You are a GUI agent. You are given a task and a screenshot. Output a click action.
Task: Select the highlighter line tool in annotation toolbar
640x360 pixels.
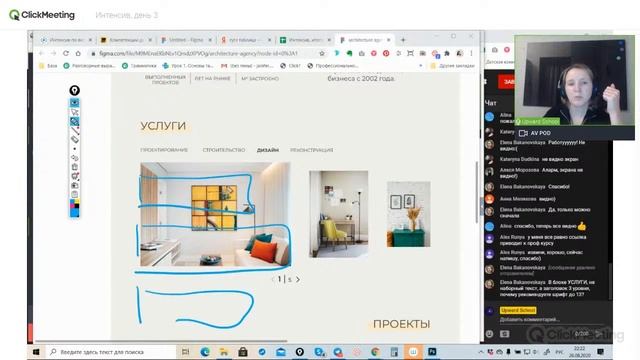(x=75, y=131)
